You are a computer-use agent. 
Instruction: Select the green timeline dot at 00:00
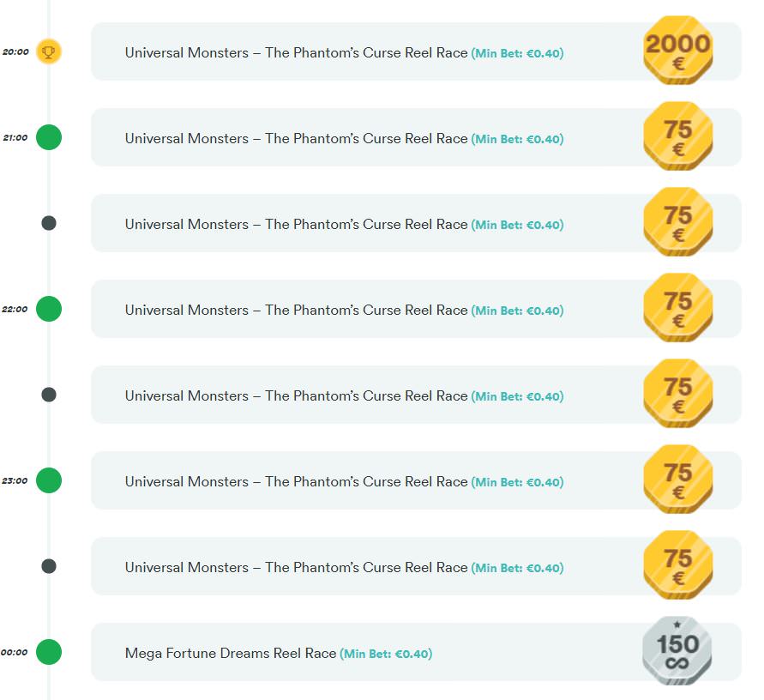click(49, 652)
